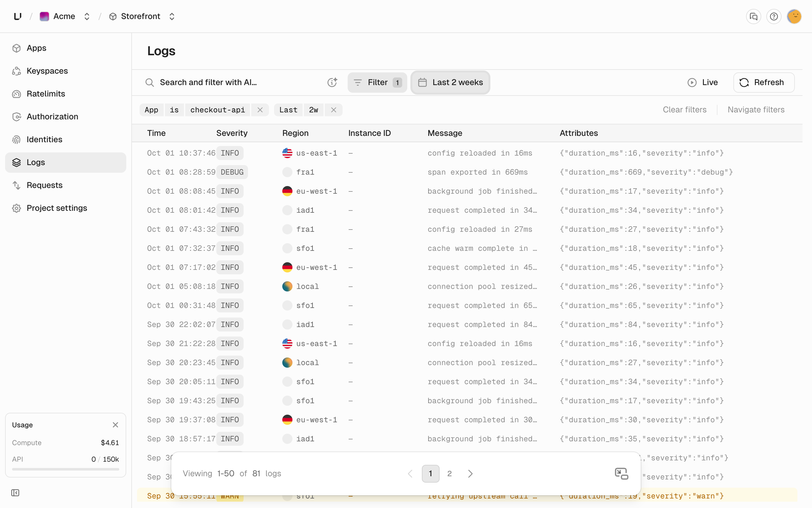The width and height of the screenshot is (812, 508).
Task: Click the API usage progress bar
Action: pos(65,469)
